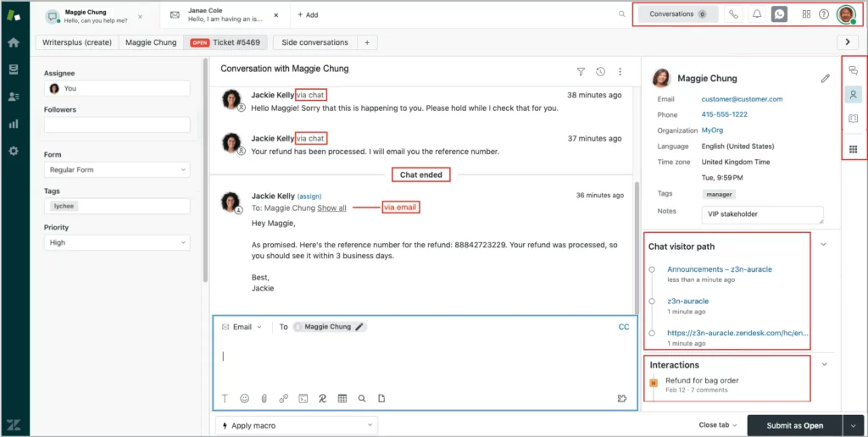Click the notifications bell icon
Screen dimensions: 868x437
coord(757,14)
